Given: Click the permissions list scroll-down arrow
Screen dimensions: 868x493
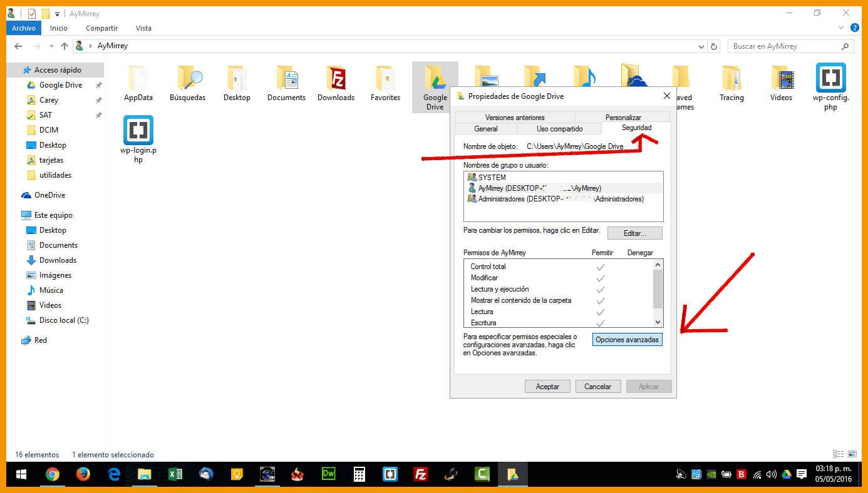Looking at the screenshot, I should click(x=658, y=322).
